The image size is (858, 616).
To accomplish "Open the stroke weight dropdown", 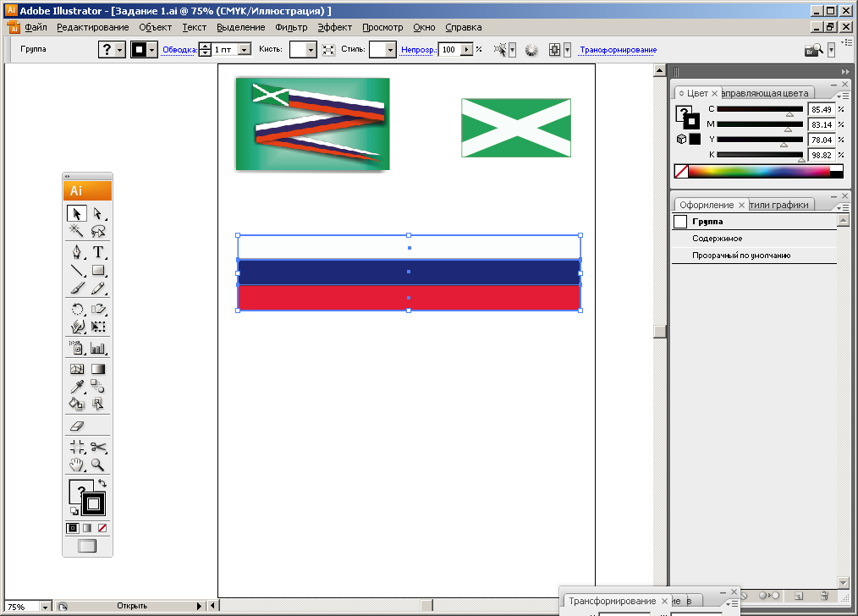I will pos(245,50).
